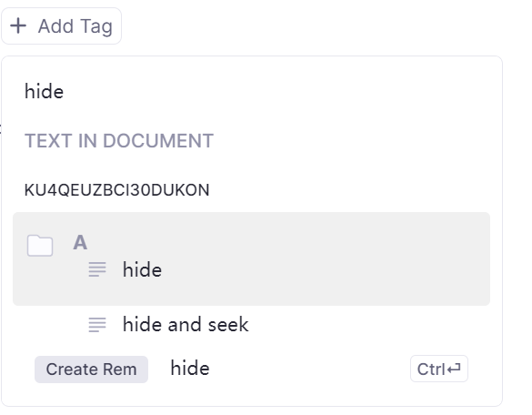Click the blank space below the KU4QEUZBCI30DUKON title
532x415 pixels.
[251, 205]
